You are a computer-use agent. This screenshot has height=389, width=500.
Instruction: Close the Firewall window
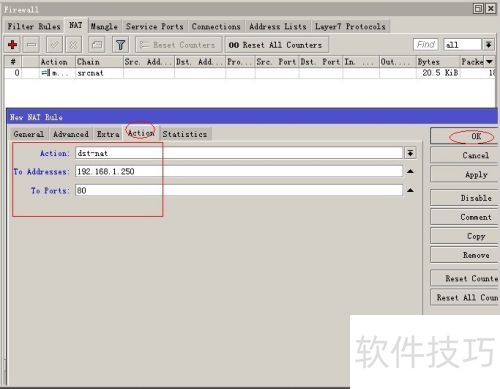coord(491,8)
